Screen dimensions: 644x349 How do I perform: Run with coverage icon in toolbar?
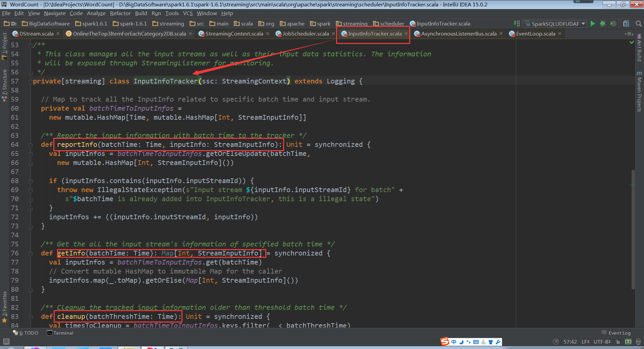coord(613,23)
